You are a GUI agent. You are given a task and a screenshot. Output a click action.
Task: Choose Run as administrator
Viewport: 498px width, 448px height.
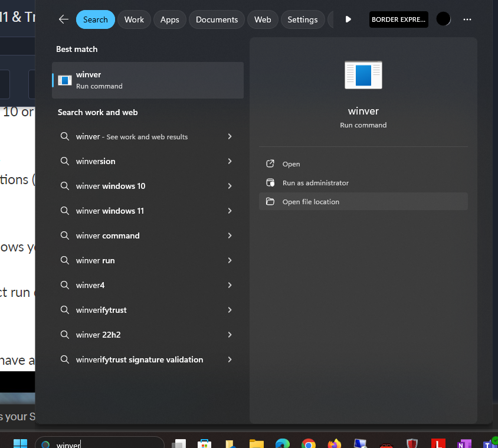click(x=363, y=183)
